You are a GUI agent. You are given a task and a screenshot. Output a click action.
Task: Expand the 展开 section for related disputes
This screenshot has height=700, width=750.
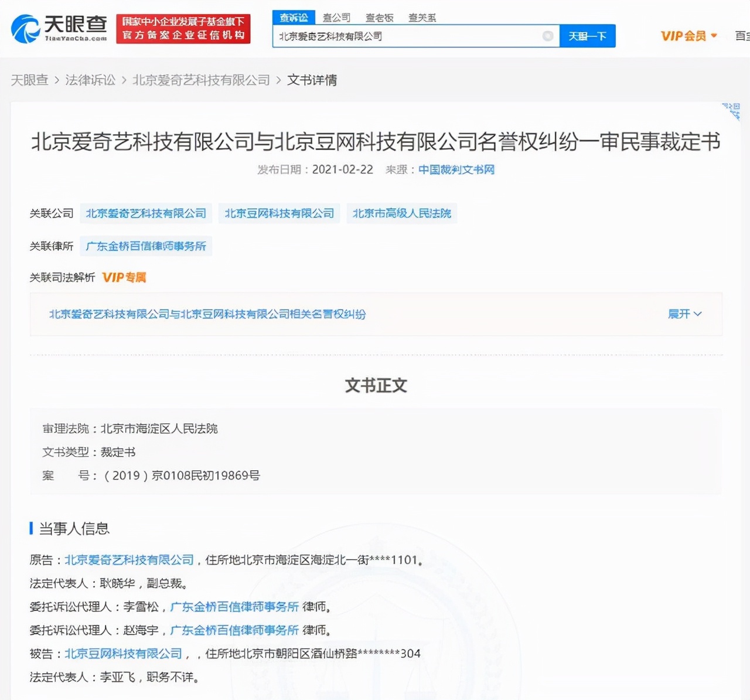click(x=684, y=314)
